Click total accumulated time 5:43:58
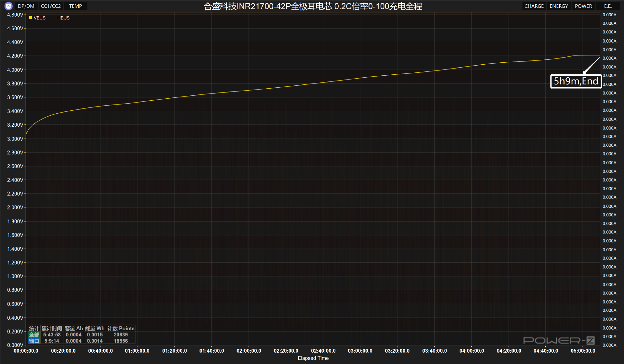This screenshot has height=364, width=624. (x=52, y=334)
